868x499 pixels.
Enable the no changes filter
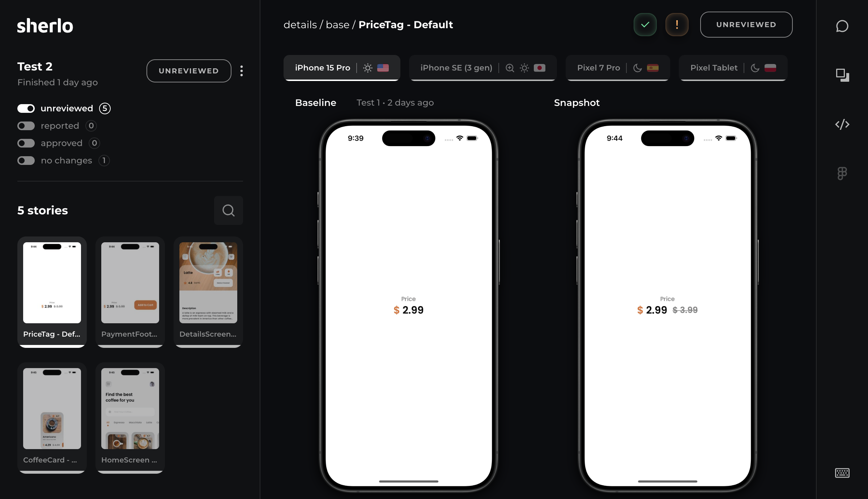click(x=26, y=161)
